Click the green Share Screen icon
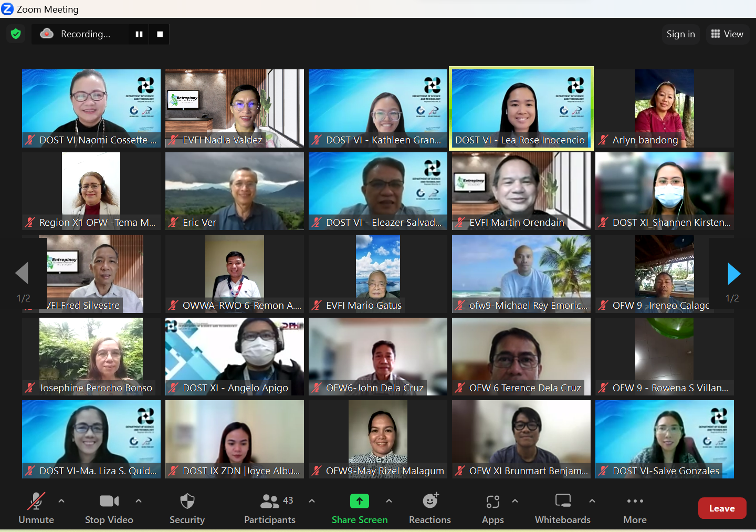756x532 pixels. coord(360,502)
